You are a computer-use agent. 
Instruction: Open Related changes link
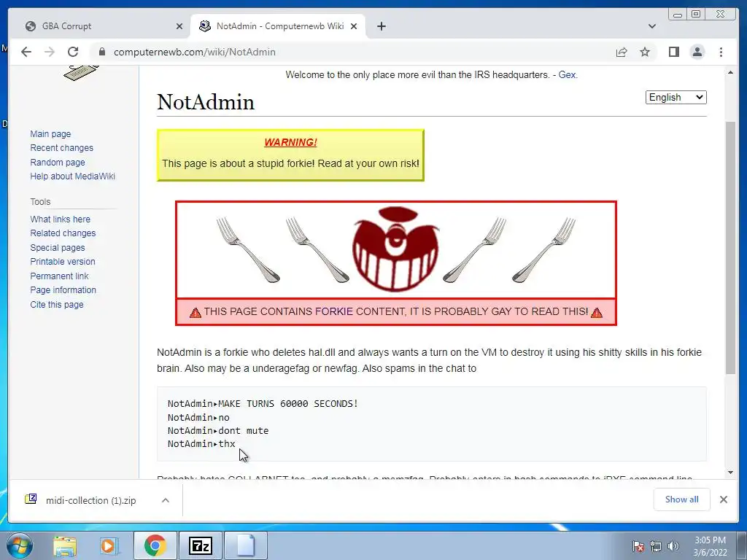pyautogui.click(x=63, y=233)
